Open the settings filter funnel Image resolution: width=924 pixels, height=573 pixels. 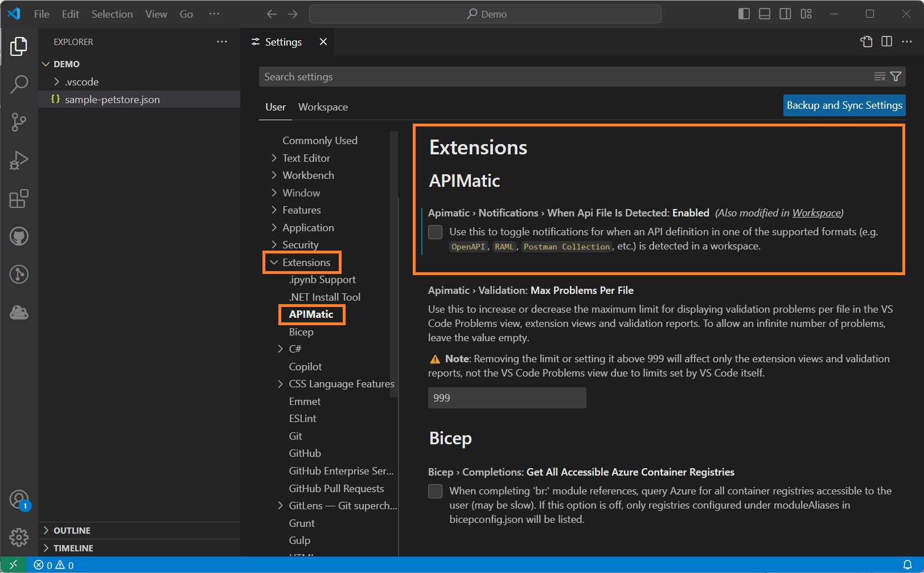(896, 76)
